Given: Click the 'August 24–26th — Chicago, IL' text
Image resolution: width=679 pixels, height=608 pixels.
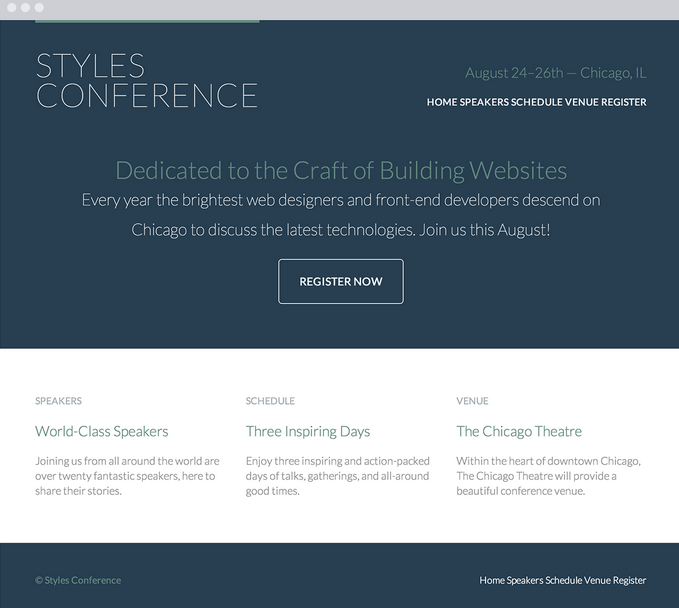Looking at the screenshot, I should [556, 73].
